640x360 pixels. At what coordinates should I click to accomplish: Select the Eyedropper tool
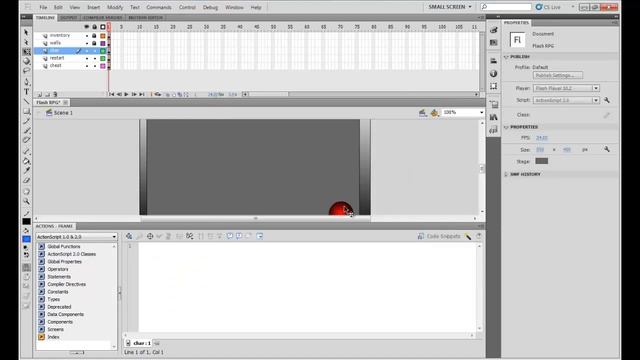point(27,171)
